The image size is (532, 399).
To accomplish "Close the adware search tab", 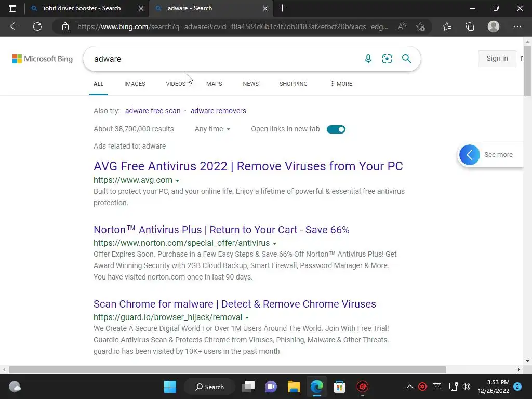I will pos(265,8).
